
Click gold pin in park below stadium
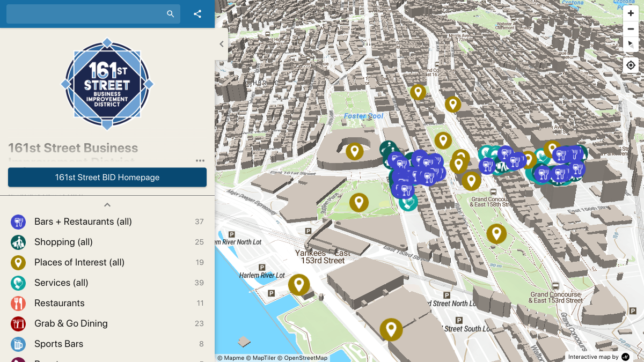tap(359, 203)
